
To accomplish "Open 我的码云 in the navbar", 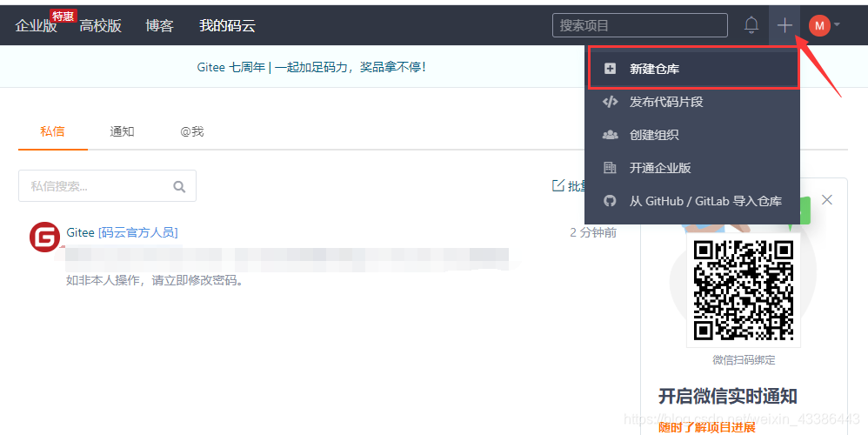I will 227,25.
